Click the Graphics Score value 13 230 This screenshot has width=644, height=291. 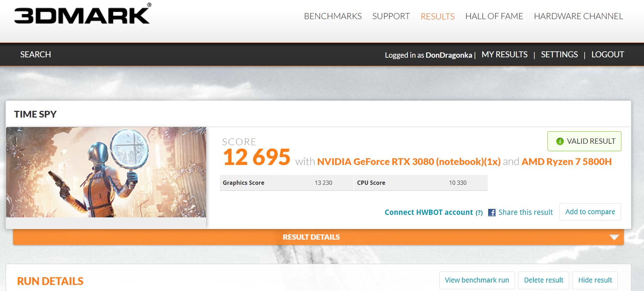click(323, 183)
